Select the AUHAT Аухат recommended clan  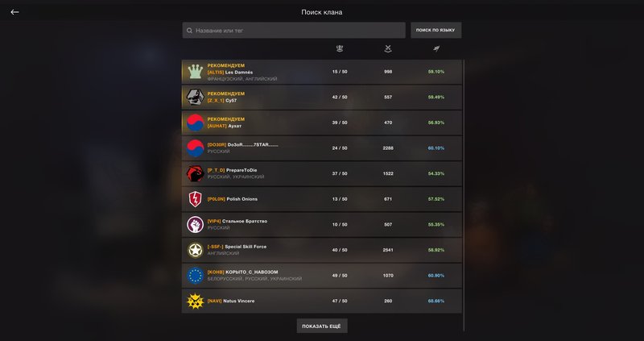coord(321,123)
